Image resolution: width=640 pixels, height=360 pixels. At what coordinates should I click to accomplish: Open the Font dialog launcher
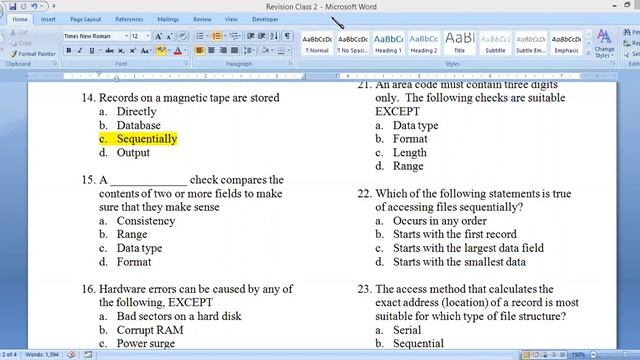pos(186,64)
